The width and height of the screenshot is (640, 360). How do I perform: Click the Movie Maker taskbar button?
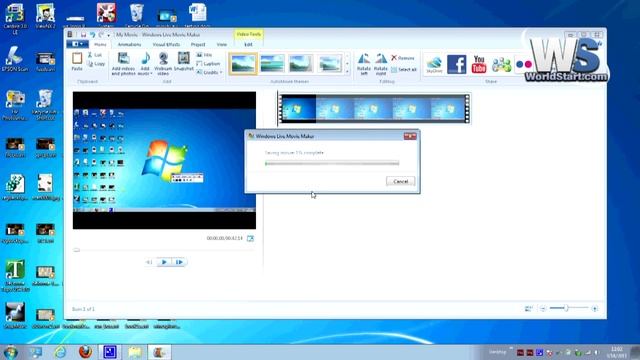point(159,352)
